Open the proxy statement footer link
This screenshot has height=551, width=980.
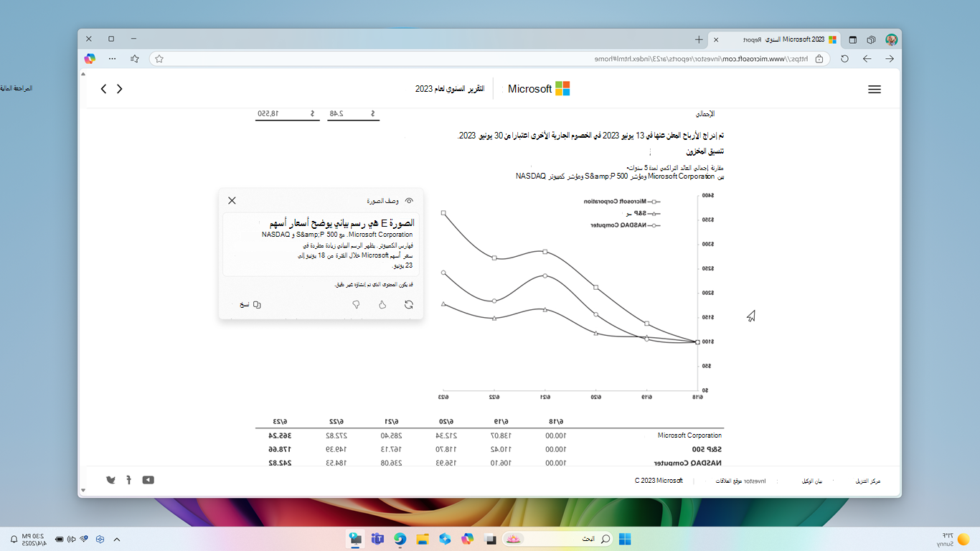point(812,481)
